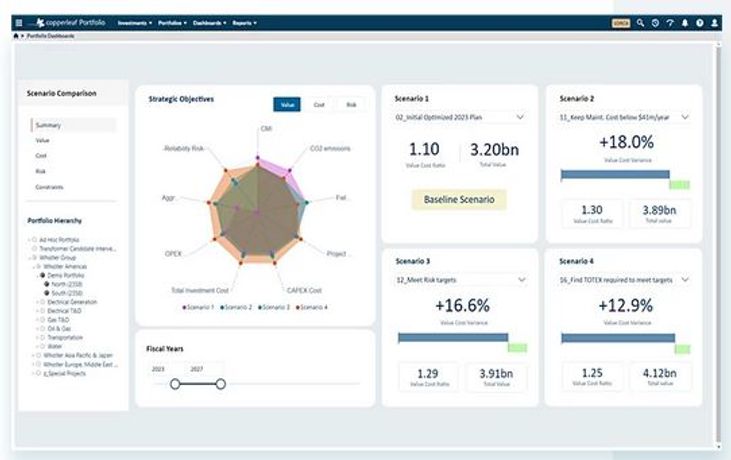Click the CO2 emissions radar axis label
Screen dimensions: 731x460
330,149
